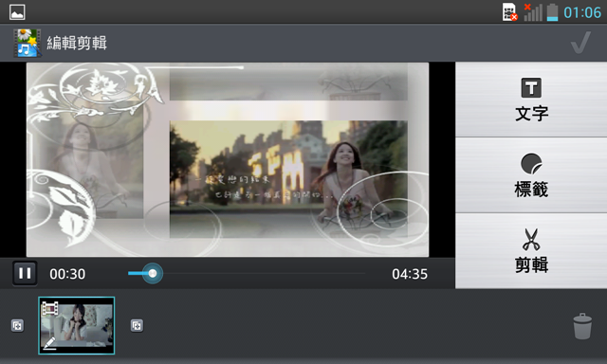This screenshot has width=607, height=364.
Task: Open the picture notification icon in status bar
Action: [x=17, y=12]
